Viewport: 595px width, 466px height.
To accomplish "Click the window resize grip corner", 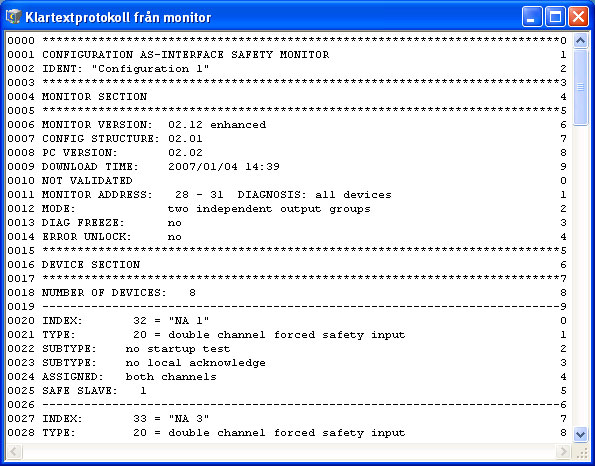I will click(581, 452).
